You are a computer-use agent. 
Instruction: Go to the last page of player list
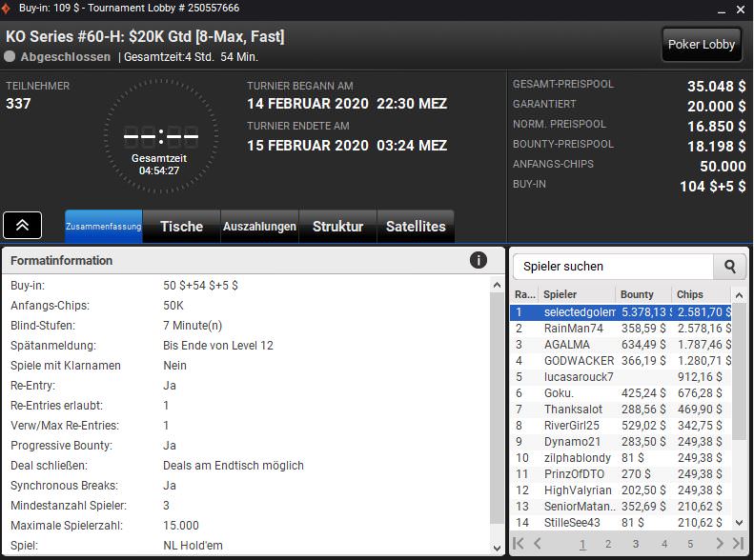(x=737, y=544)
